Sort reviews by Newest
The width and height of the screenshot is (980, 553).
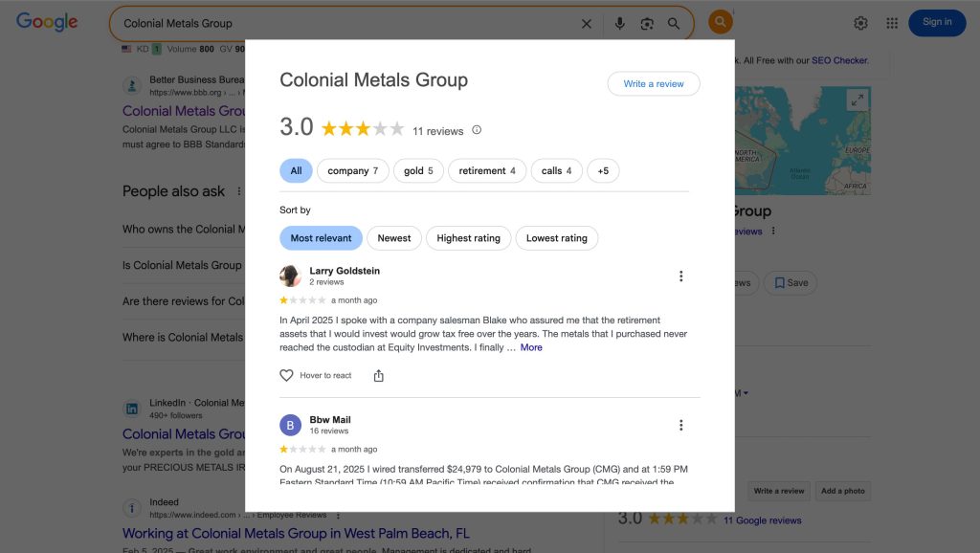(x=393, y=238)
